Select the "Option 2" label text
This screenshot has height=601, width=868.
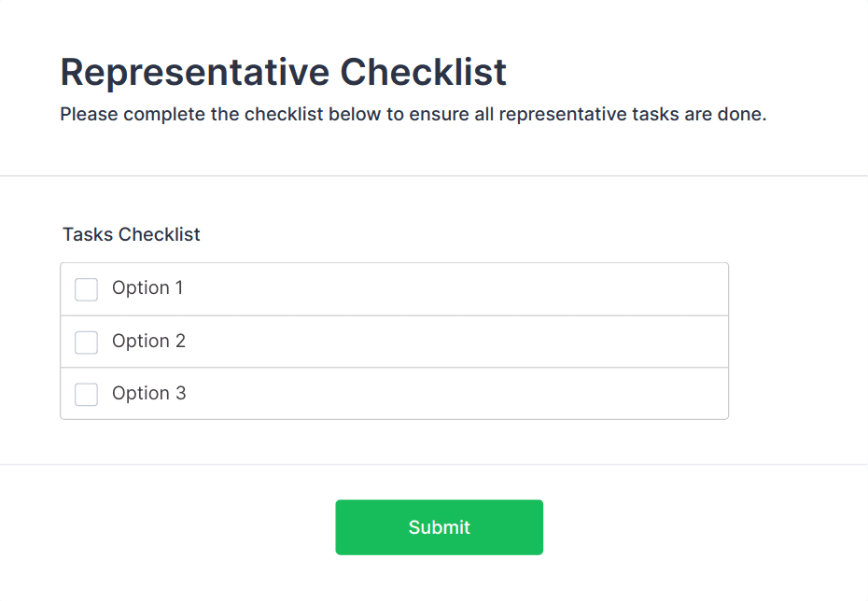[x=148, y=342]
